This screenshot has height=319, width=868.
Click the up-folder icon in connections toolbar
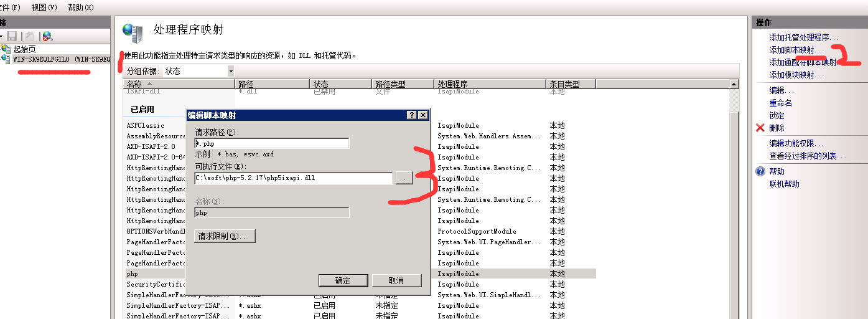29,36
